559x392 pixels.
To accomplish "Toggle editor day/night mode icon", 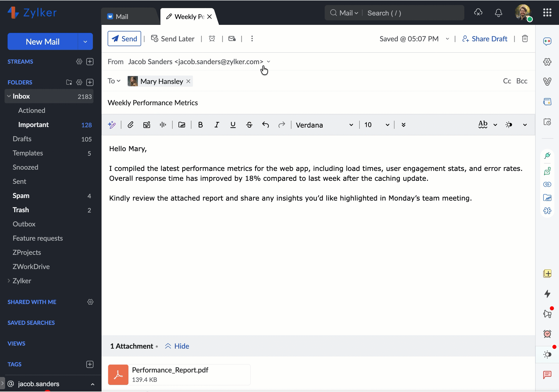I will 509,125.
